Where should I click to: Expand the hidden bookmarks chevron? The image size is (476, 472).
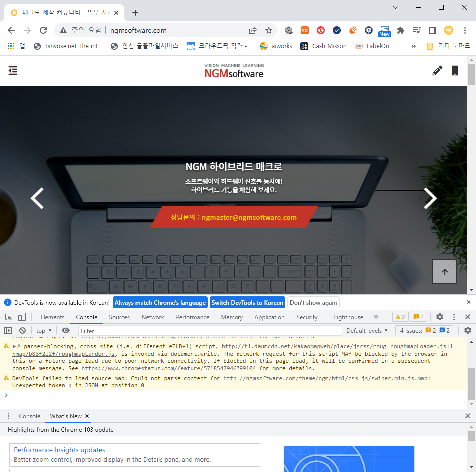click(413, 46)
